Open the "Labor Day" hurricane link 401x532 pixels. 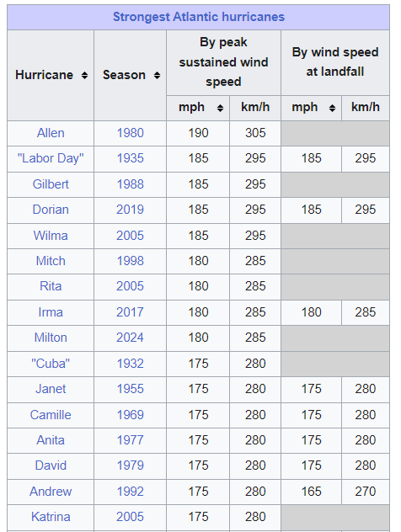[51, 158]
